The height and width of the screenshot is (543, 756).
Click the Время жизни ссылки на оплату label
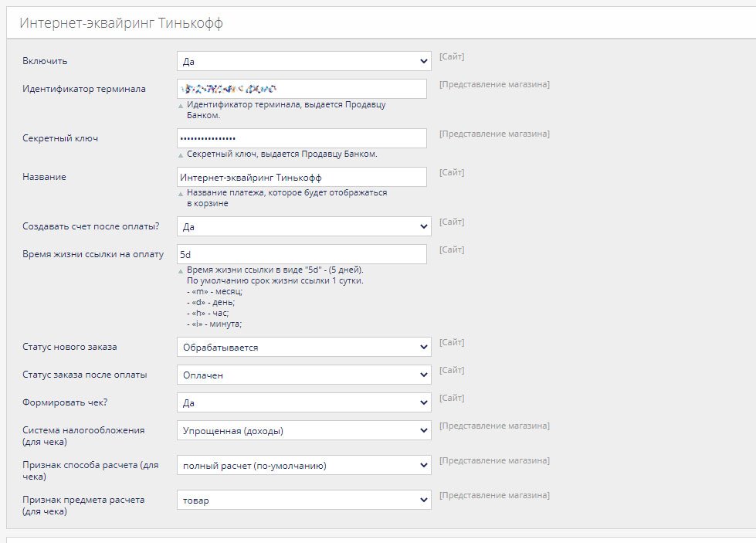[93, 254]
